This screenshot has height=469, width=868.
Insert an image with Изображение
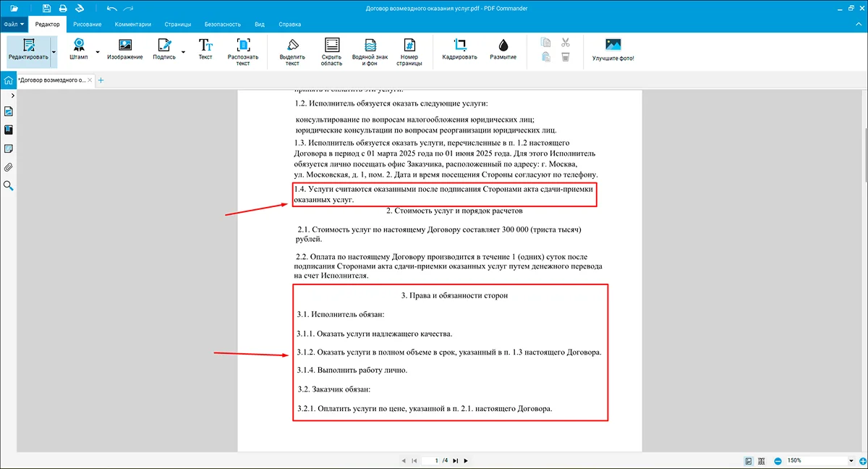point(124,50)
